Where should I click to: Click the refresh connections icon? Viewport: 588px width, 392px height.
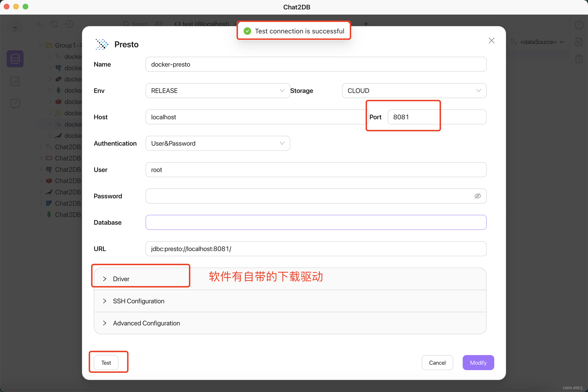(x=54, y=24)
